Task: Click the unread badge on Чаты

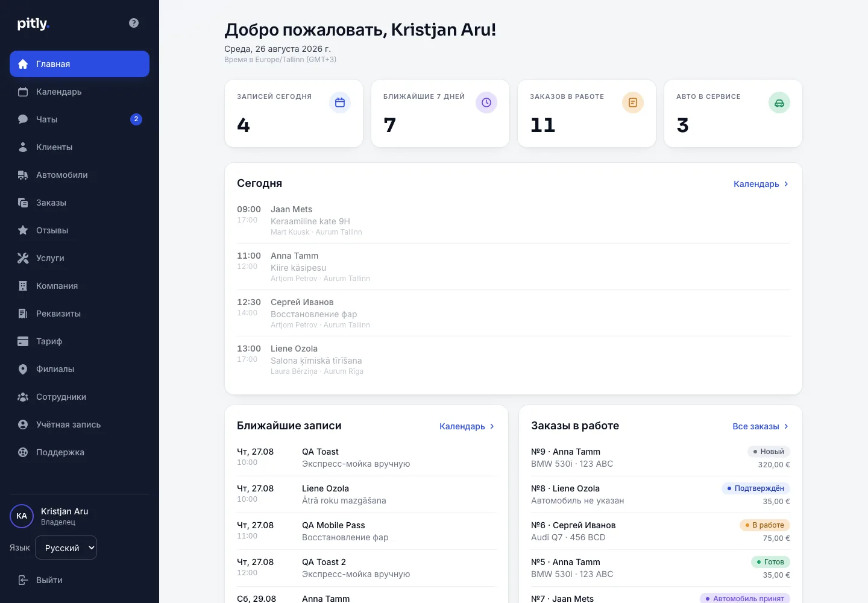Action: (136, 119)
